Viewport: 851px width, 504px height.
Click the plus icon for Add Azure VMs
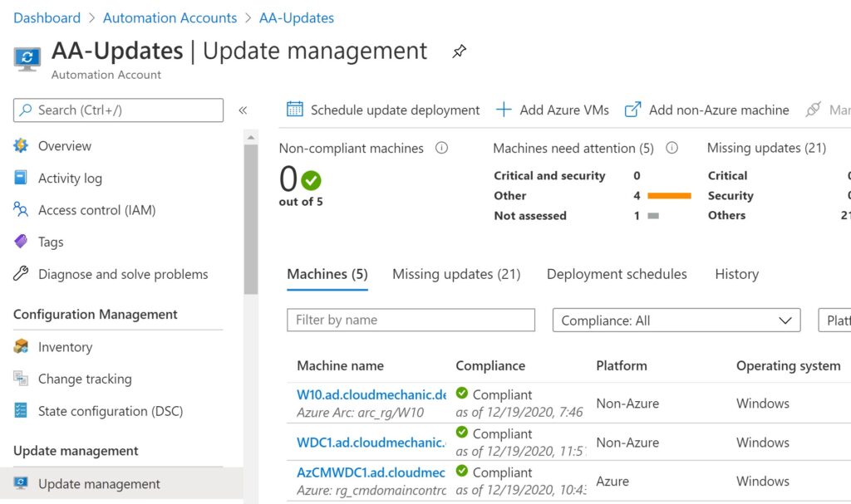pos(504,110)
